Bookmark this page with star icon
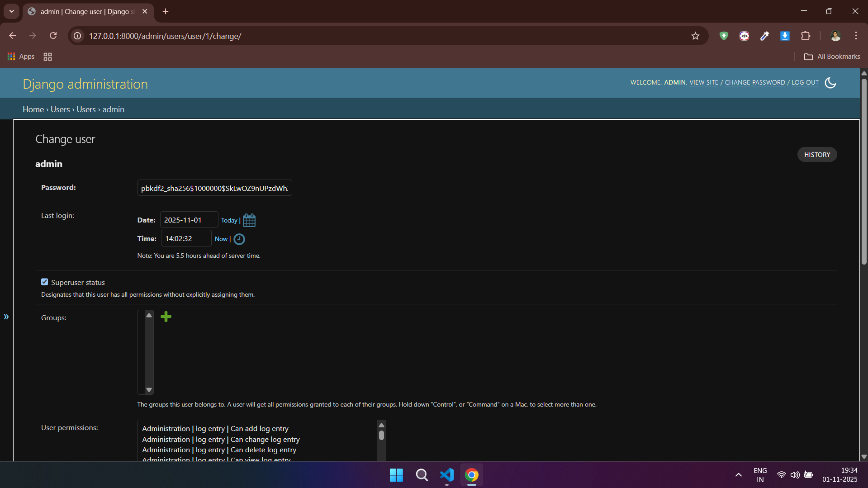 click(695, 36)
